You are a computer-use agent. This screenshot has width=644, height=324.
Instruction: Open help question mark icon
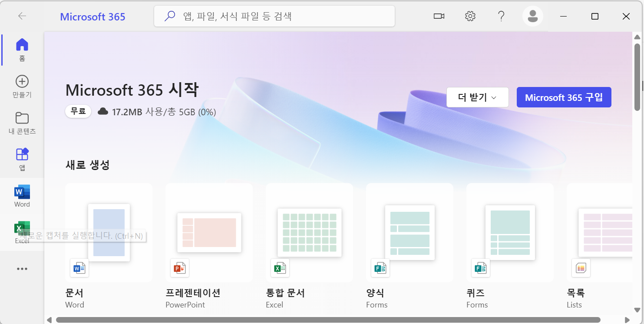pos(501,17)
